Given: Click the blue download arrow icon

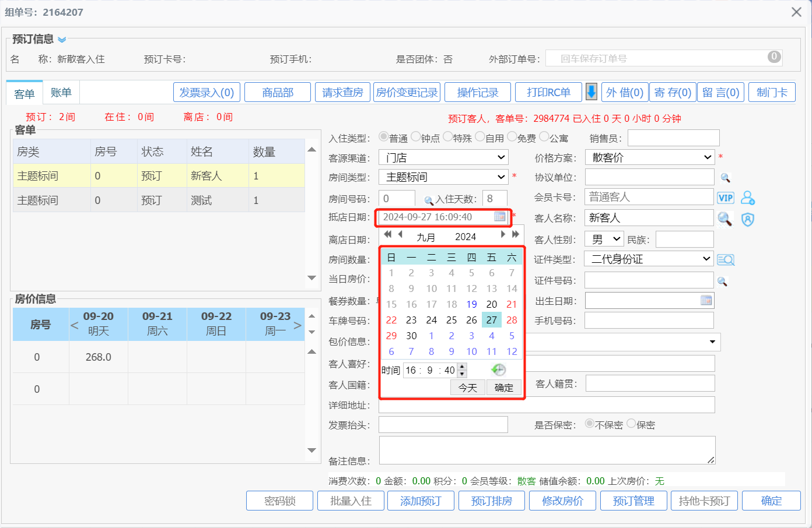Looking at the screenshot, I should coord(591,92).
